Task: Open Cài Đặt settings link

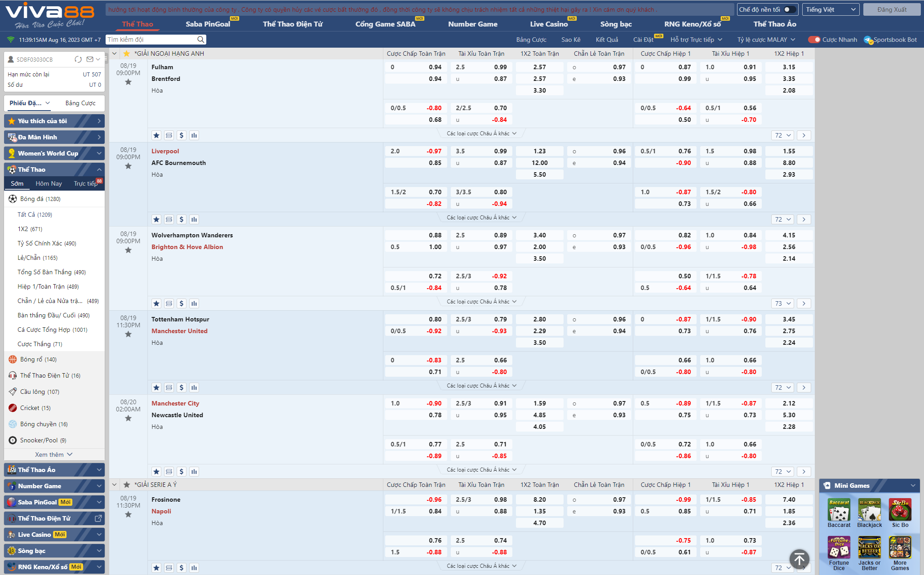Action: pyautogui.click(x=643, y=40)
